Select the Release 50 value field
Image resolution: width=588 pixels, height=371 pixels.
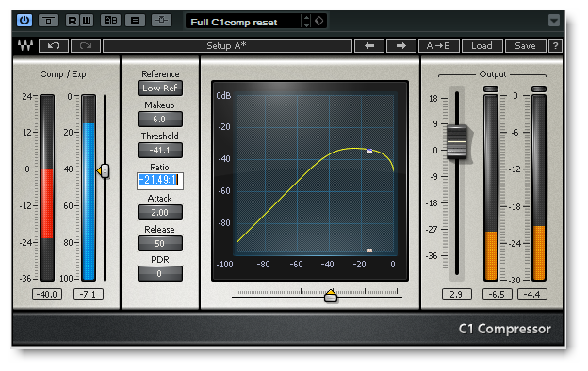click(160, 244)
